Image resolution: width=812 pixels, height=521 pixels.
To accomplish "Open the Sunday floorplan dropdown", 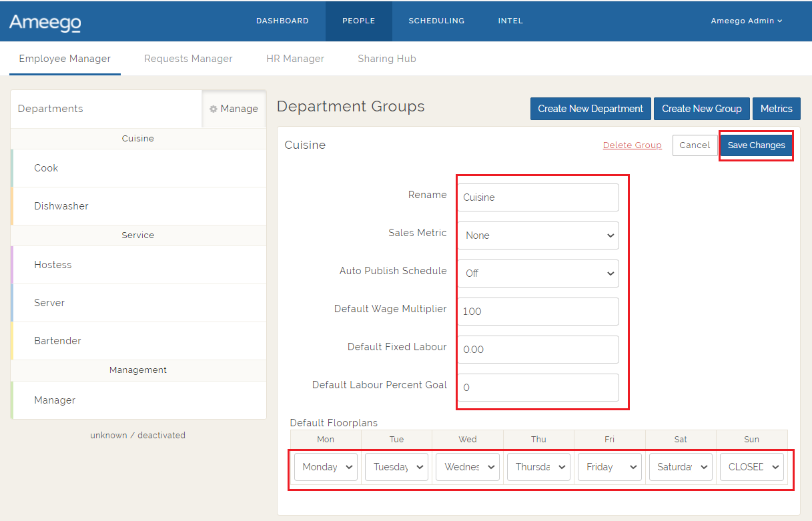I will coord(751,467).
